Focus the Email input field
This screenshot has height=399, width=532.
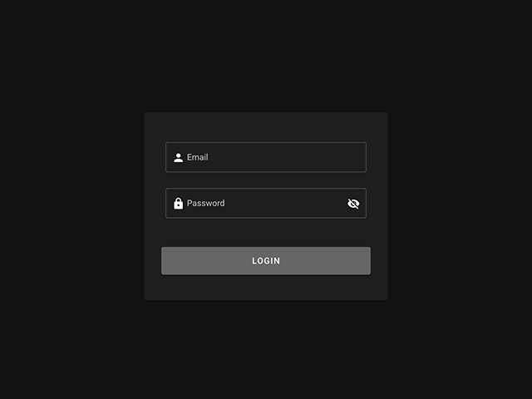266,157
